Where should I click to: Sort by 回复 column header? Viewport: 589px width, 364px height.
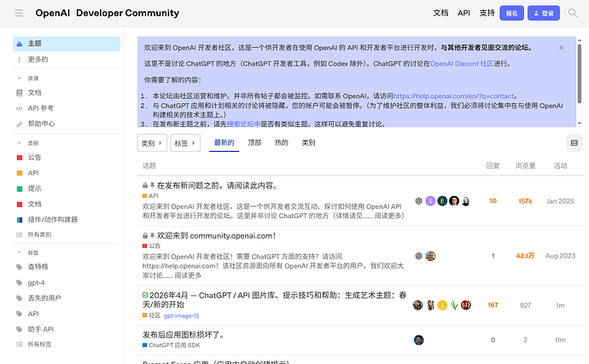click(493, 166)
